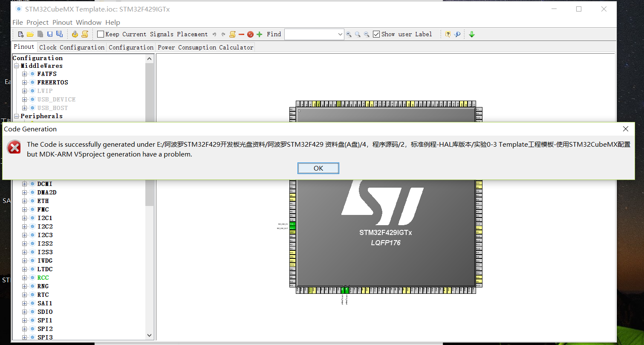Click the STM32F429IGTx chip label

[385, 233]
